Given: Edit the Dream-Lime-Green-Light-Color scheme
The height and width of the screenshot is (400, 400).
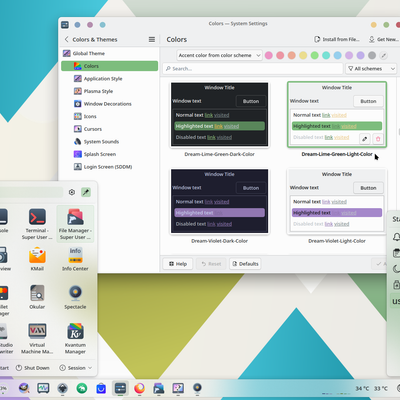Looking at the screenshot, I should (x=365, y=139).
